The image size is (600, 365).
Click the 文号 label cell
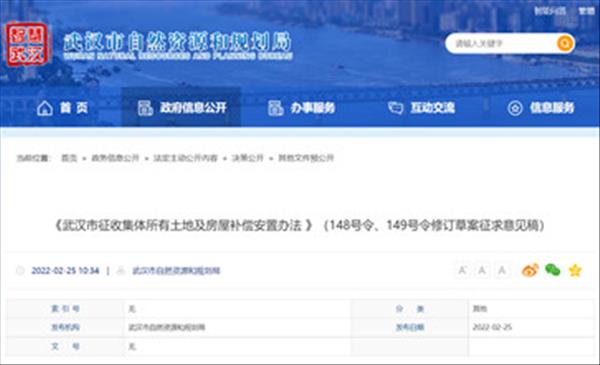click(x=65, y=347)
